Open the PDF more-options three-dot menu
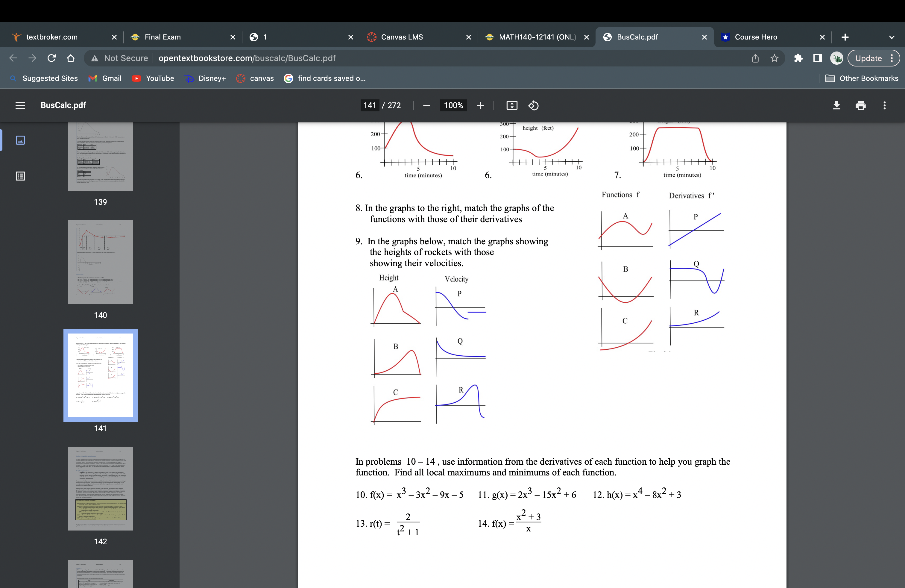Viewport: 905px width, 588px height. point(885,105)
